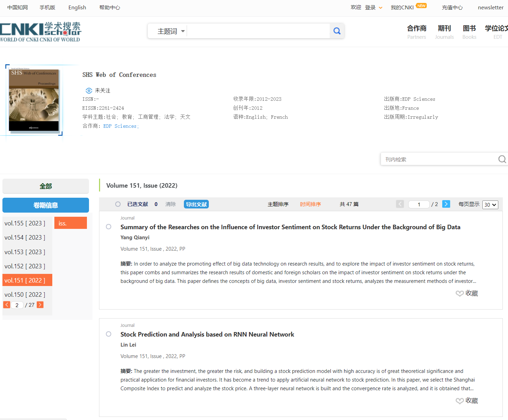
Task: Open the per-page count dropdown showing 30
Action: point(490,205)
